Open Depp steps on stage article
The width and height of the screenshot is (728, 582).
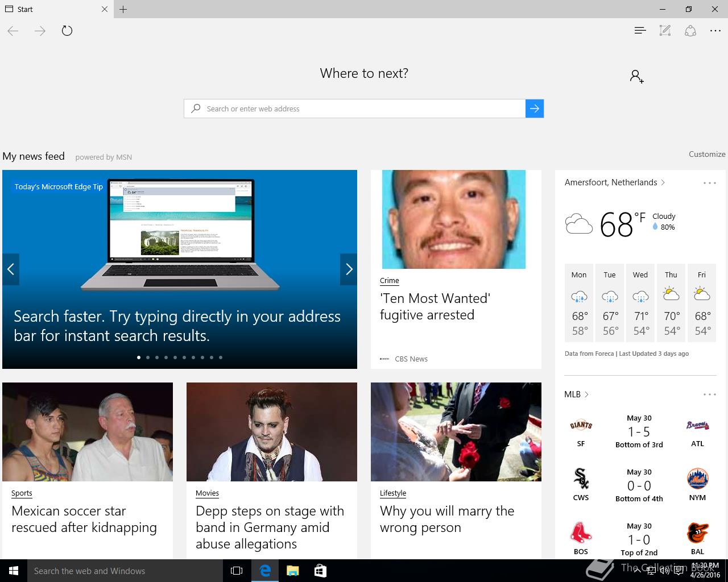tap(270, 527)
